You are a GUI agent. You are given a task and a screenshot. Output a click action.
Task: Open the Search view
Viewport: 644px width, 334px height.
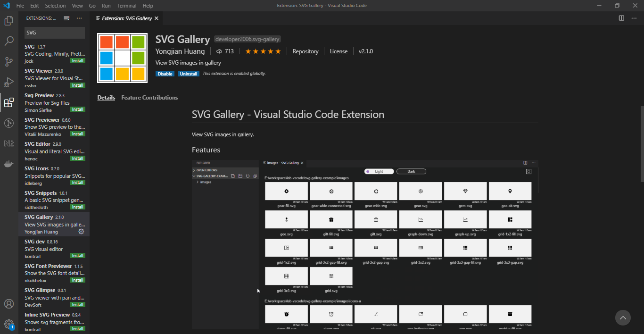pos(9,41)
